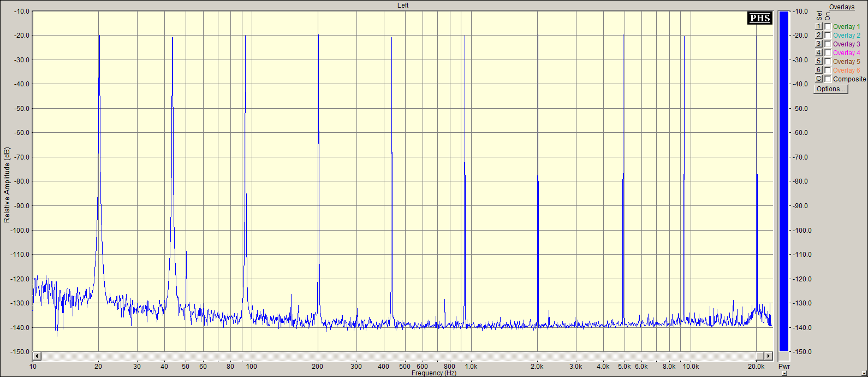Click the spectrum peak at 20 Hz
This screenshot has width=868, height=377.
pos(99,36)
